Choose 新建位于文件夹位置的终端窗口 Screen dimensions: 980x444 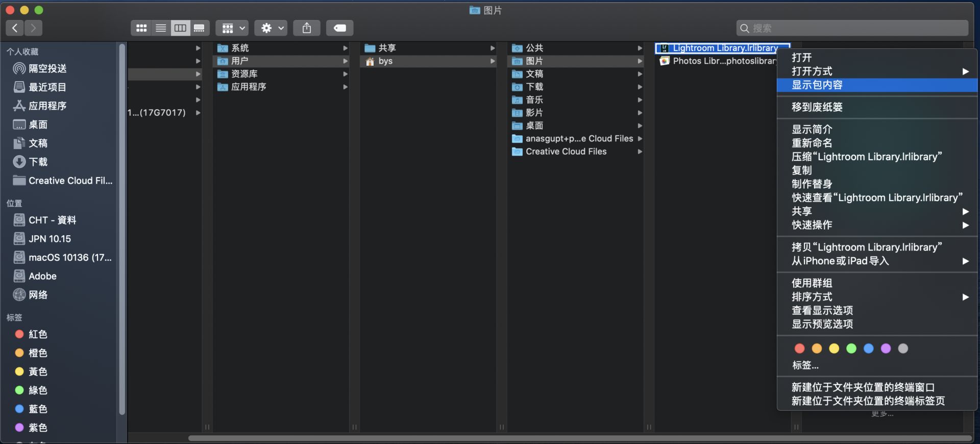click(877, 387)
